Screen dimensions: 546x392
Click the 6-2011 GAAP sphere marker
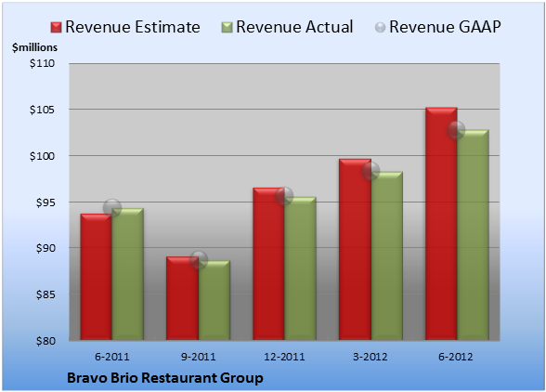(112, 208)
